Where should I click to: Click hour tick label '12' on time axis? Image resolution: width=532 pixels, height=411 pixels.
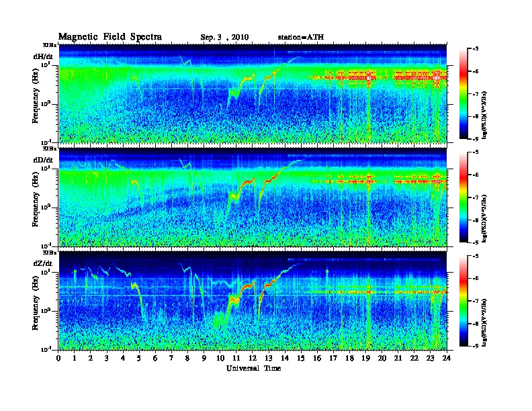pyautogui.click(x=253, y=358)
